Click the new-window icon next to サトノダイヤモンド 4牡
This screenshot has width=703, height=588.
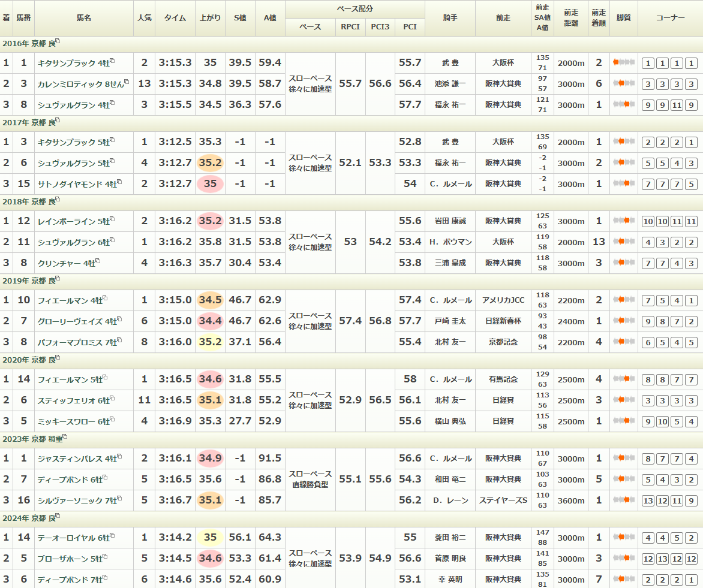(x=119, y=182)
